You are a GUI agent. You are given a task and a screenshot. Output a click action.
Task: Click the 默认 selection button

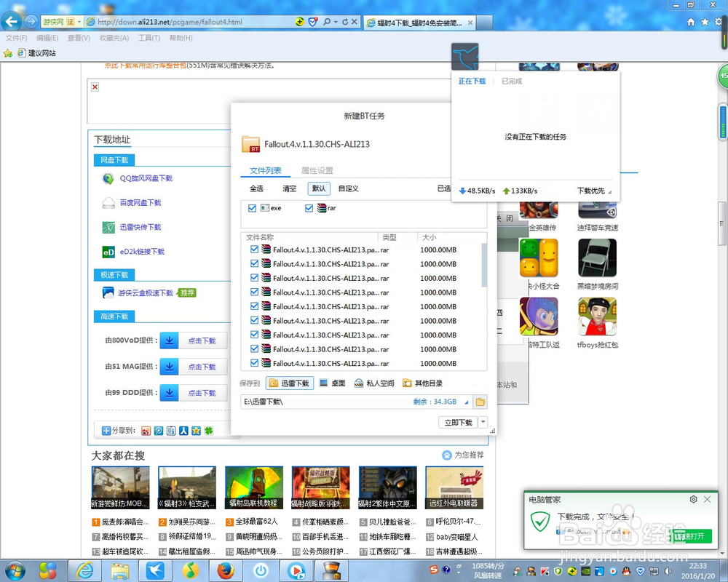(x=319, y=188)
